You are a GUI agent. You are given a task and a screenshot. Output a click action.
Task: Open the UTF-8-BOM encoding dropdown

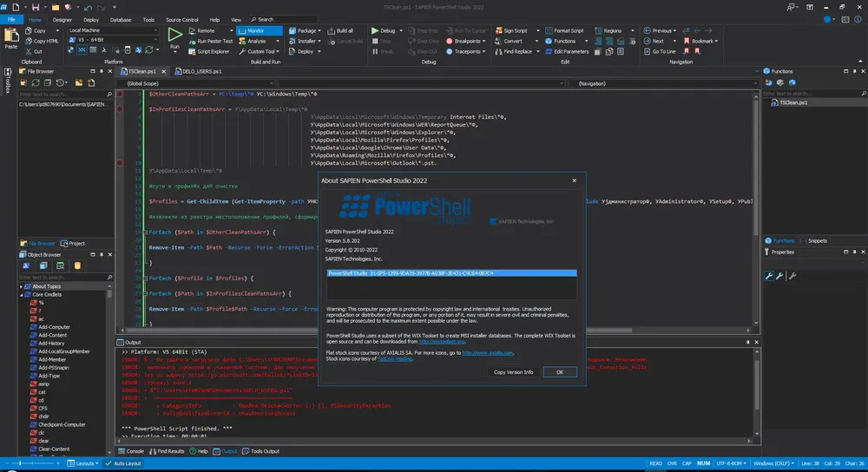tap(731, 463)
